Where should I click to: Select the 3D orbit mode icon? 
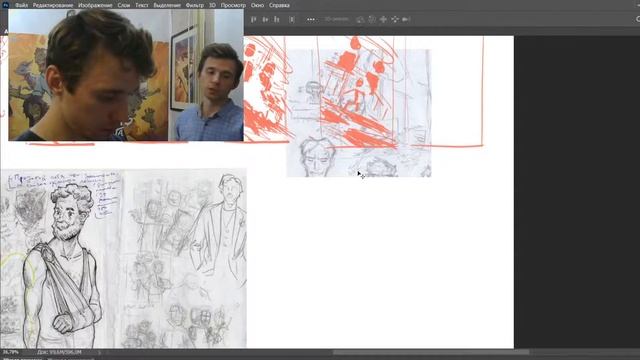(360, 19)
